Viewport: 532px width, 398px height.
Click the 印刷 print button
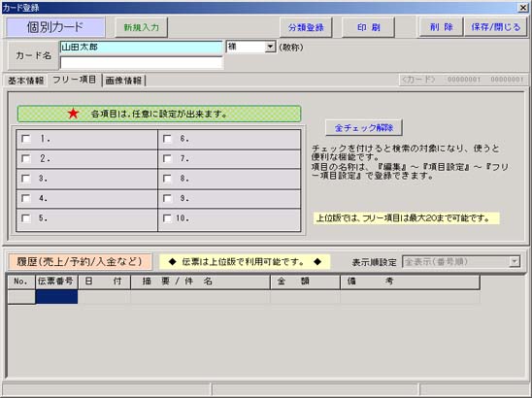[368, 27]
